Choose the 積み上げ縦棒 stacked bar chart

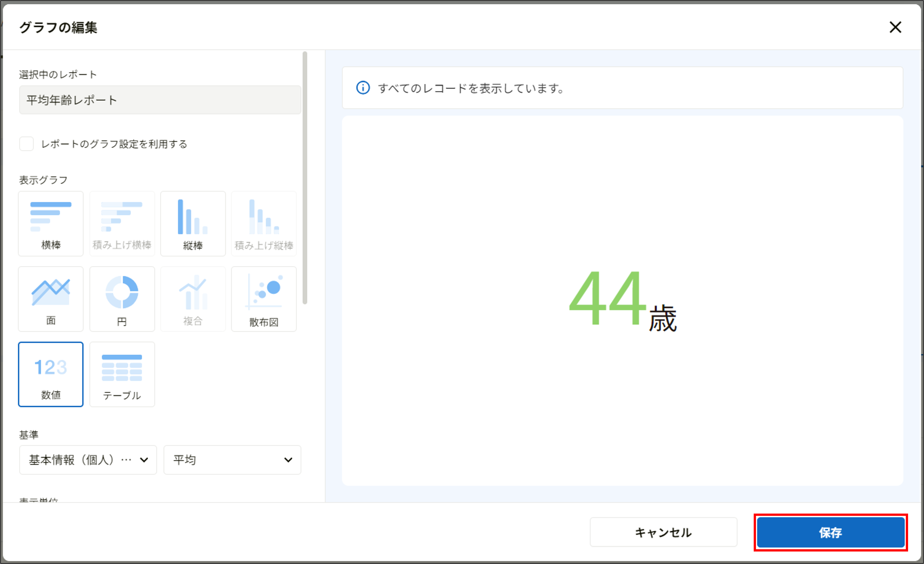tap(263, 223)
